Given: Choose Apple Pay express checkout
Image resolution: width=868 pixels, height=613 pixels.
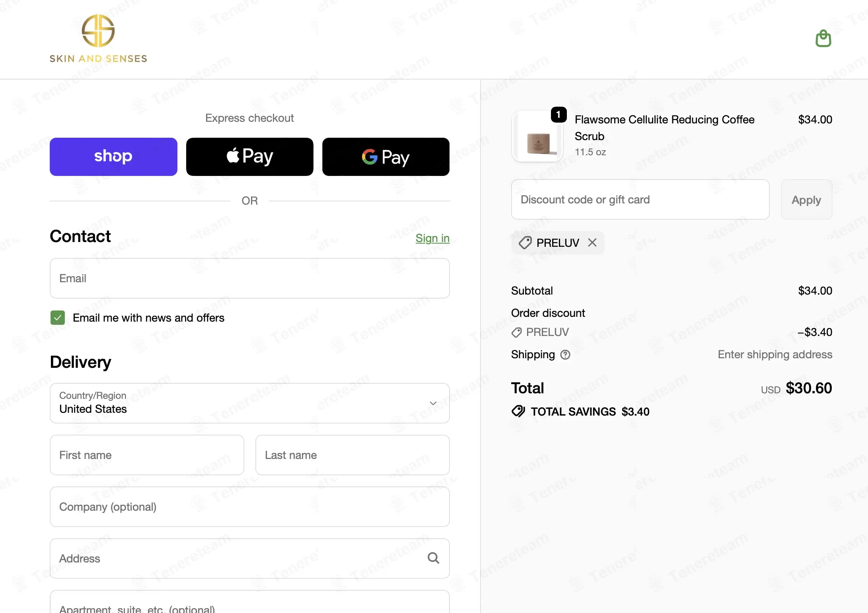Looking at the screenshot, I should [250, 157].
